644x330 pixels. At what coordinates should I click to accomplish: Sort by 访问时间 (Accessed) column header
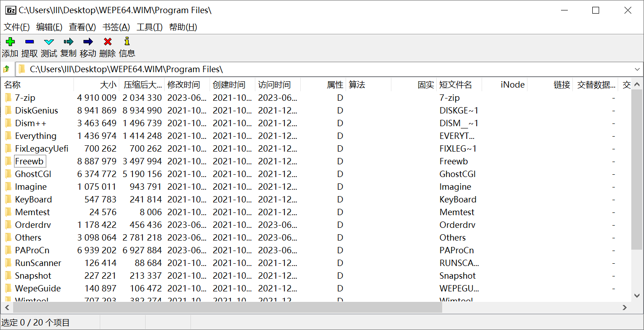pos(278,85)
